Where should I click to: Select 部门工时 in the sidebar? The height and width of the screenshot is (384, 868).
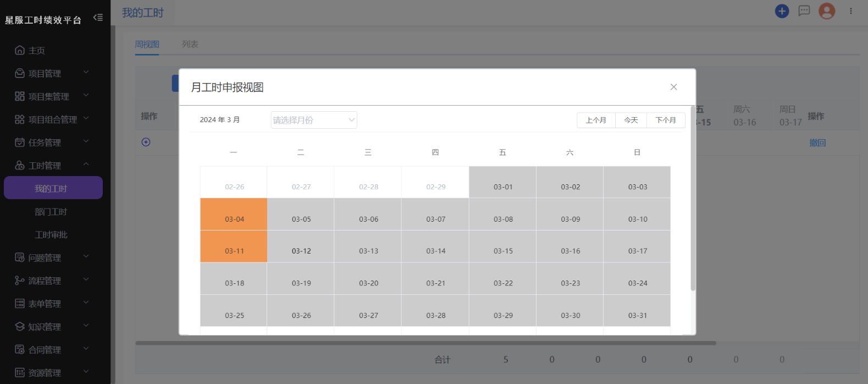[51, 212]
